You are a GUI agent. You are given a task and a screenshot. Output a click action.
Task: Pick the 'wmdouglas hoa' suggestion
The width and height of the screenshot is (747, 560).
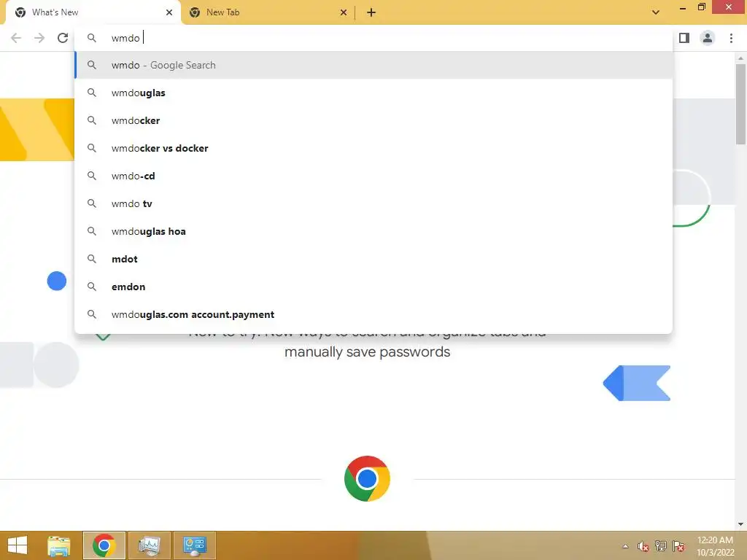374,231
